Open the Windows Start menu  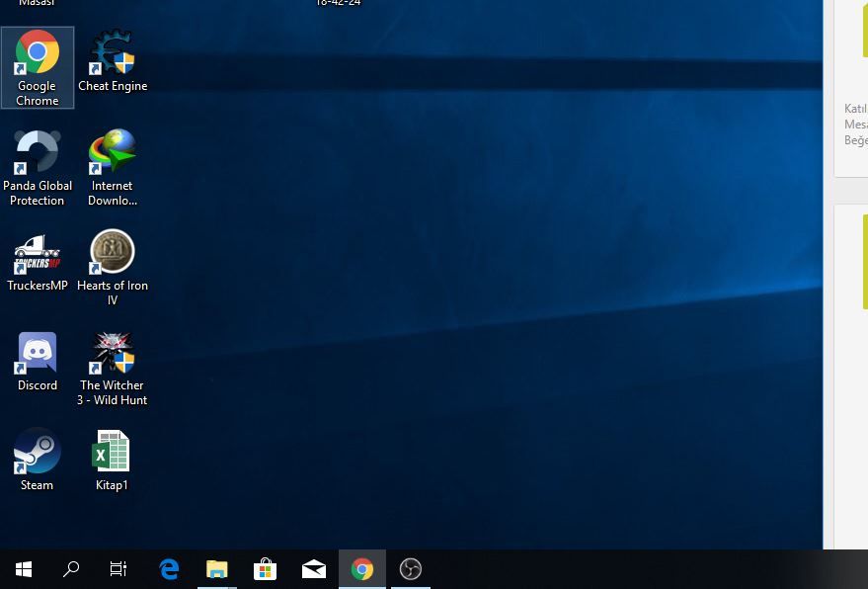click(24, 569)
